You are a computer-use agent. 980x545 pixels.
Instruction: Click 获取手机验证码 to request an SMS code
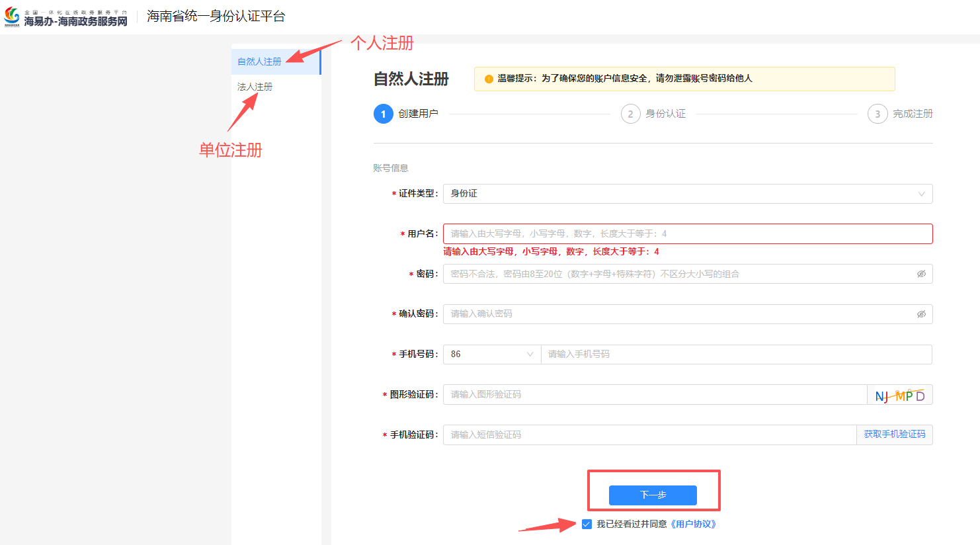pyautogui.click(x=894, y=435)
